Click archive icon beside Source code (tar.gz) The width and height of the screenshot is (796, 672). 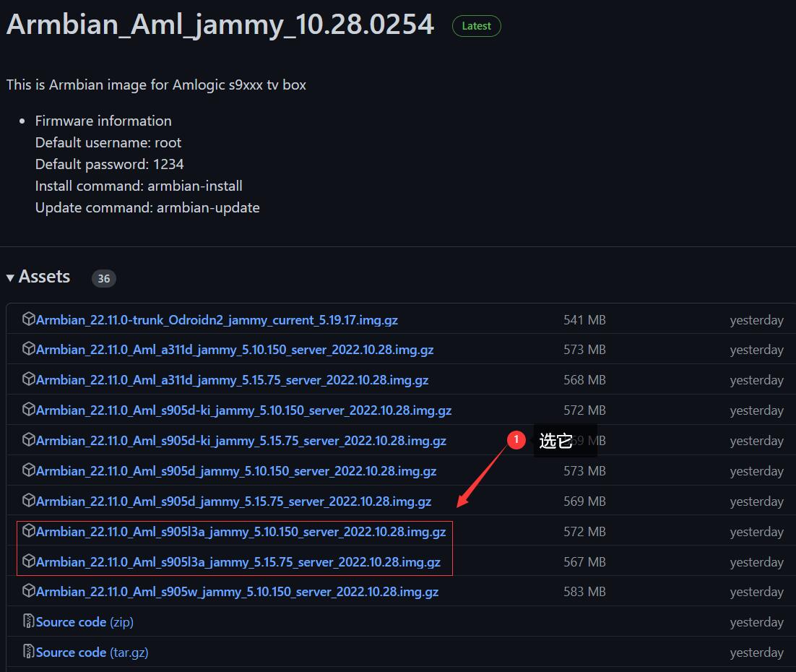[x=29, y=652]
